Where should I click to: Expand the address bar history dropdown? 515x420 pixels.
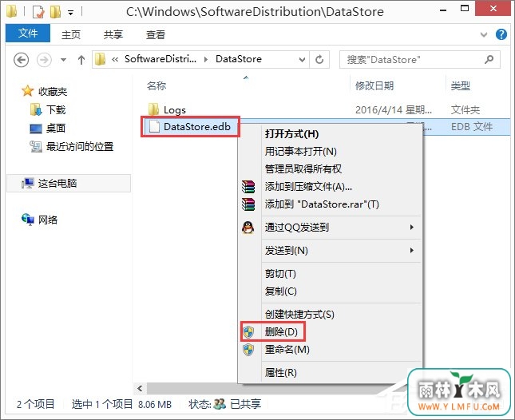coord(302,60)
